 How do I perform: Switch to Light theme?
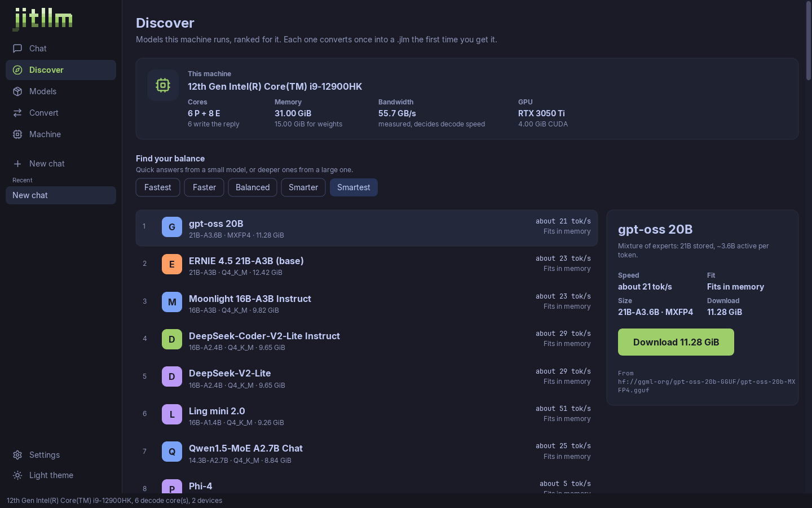[61, 475]
